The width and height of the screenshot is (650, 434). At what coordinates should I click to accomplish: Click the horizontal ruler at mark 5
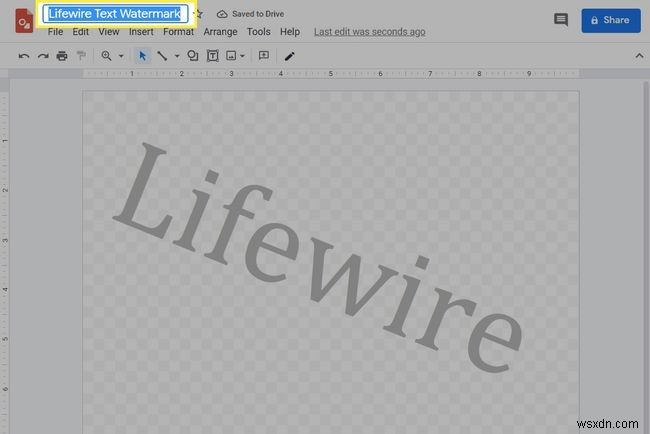[x=331, y=74]
